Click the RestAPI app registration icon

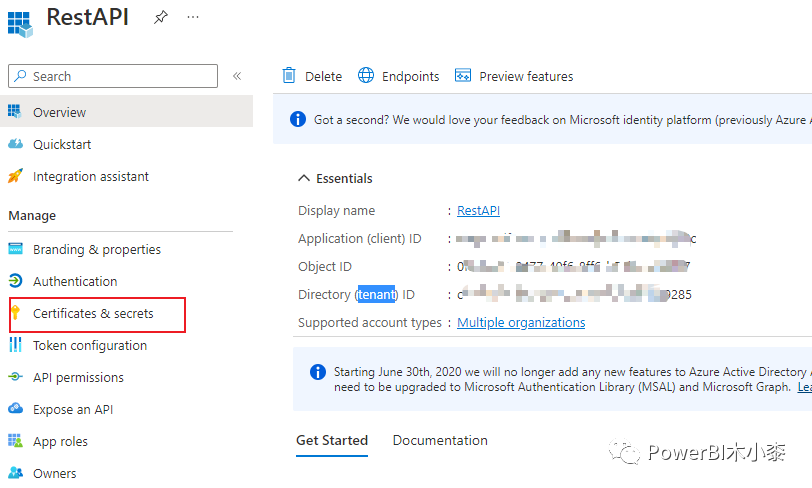pos(20,23)
